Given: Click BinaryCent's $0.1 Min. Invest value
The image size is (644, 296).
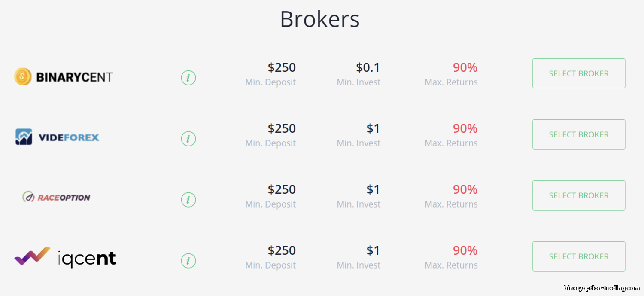Looking at the screenshot, I should (368, 67).
